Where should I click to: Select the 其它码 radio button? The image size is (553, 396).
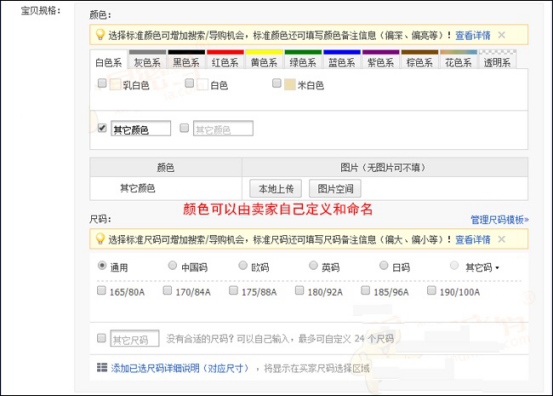455,265
